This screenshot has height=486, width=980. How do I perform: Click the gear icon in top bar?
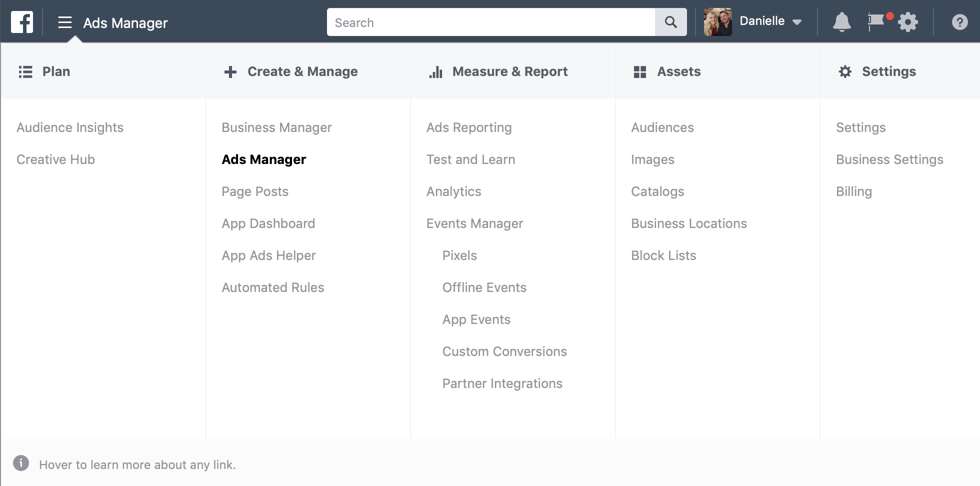908,22
